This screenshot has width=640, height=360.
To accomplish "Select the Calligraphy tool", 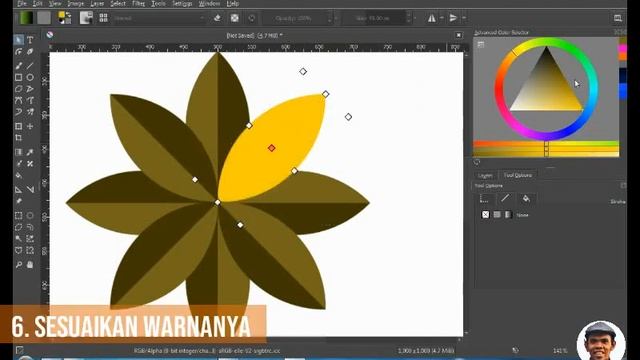I will [30, 52].
